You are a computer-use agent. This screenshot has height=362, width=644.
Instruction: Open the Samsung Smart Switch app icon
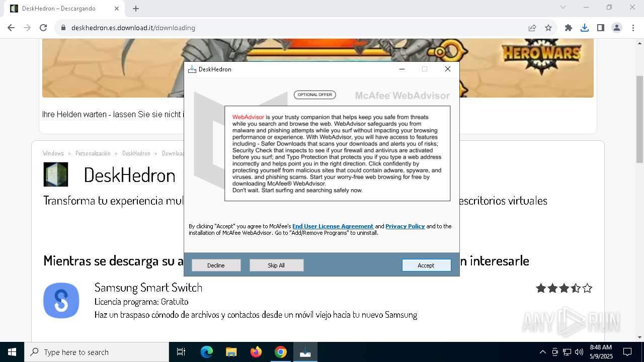(x=61, y=301)
